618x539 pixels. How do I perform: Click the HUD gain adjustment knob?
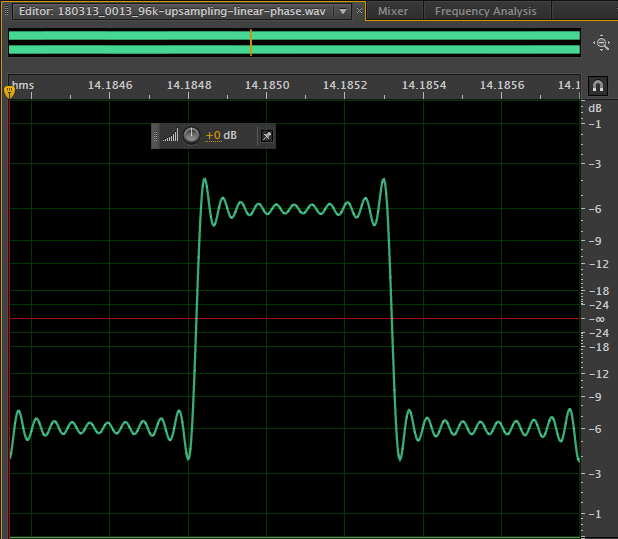tap(191, 136)
